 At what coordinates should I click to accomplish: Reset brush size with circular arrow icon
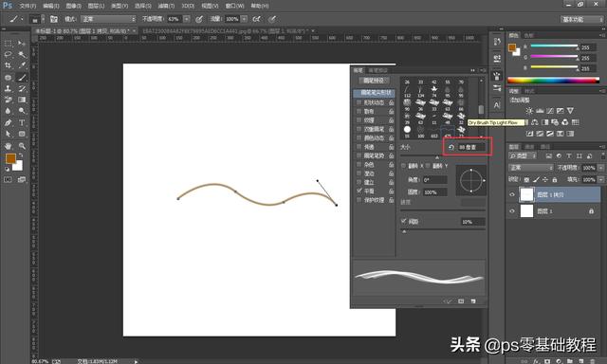coord(451,147)
